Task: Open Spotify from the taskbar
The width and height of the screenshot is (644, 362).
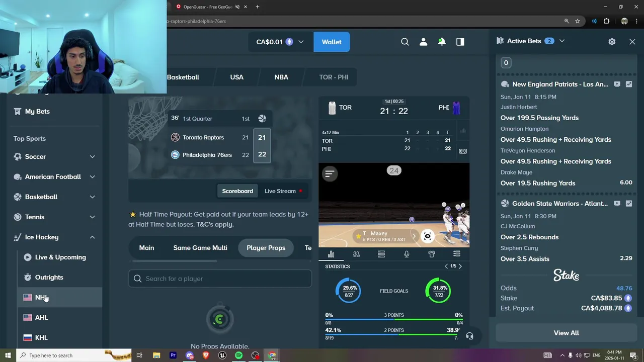Action: pos(238,355)
